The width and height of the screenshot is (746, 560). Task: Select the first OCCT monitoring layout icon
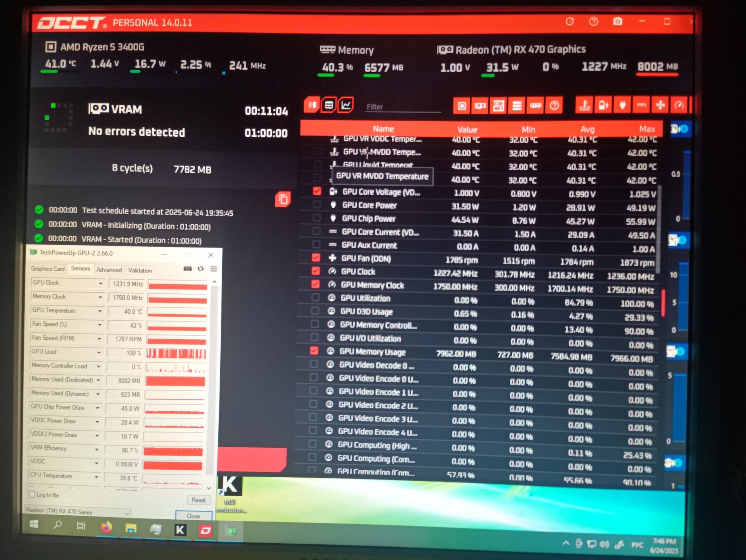[x=312, y=105]
